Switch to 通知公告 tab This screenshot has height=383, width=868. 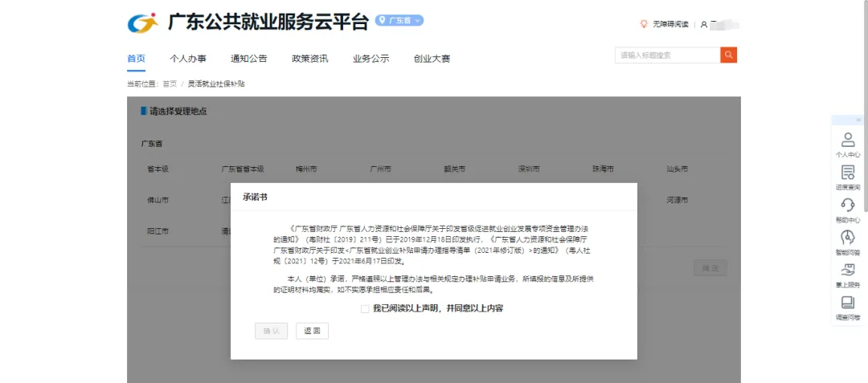[x=248, y=59]
